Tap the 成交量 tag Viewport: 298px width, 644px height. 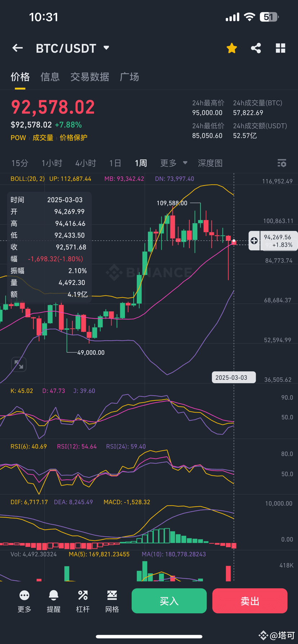click(x=43, y=138)
